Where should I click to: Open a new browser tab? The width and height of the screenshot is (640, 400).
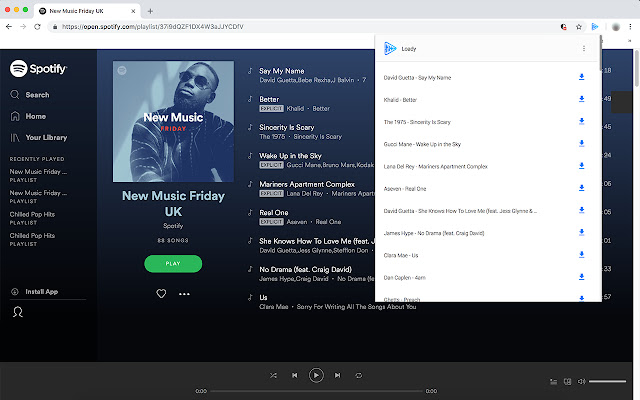[x=150, y=11]
